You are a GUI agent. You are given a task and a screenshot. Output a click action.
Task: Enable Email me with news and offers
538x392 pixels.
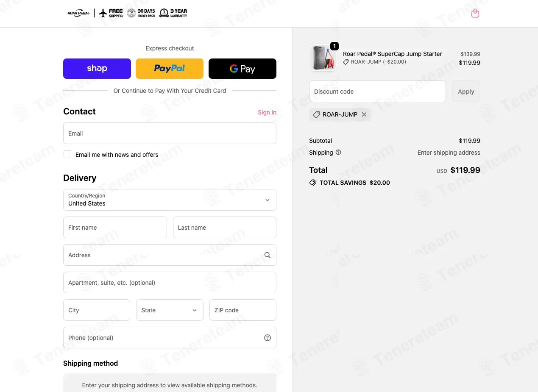[67, 154]
